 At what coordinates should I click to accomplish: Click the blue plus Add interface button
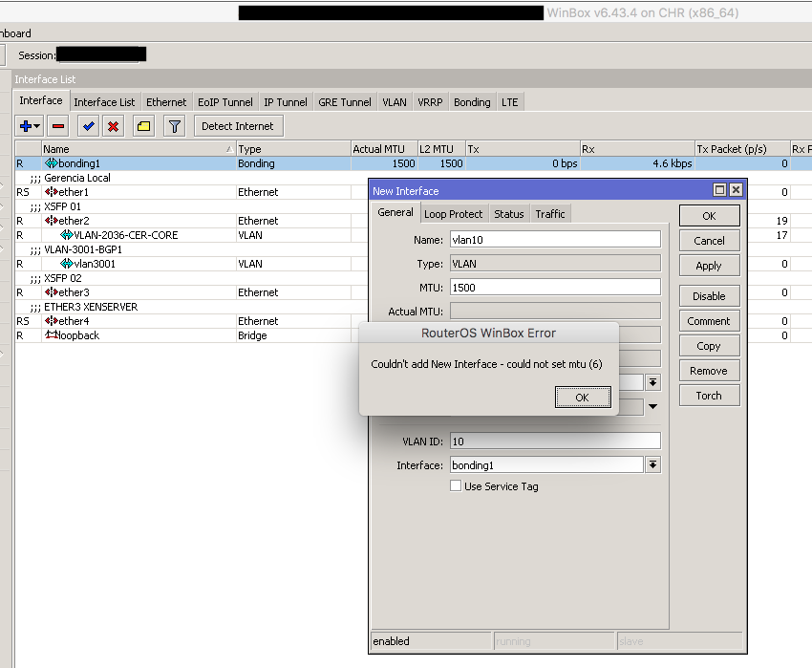click(26, 126)
